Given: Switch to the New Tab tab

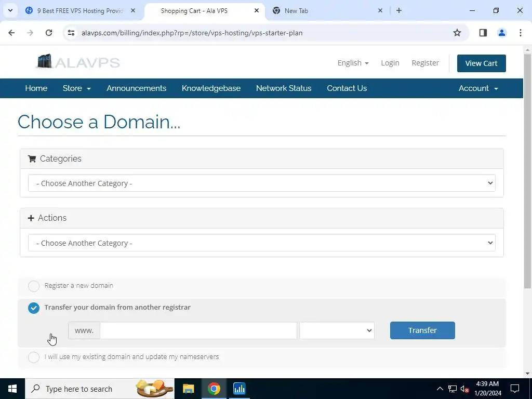Looking at the screenshot, I should point(328,10).
